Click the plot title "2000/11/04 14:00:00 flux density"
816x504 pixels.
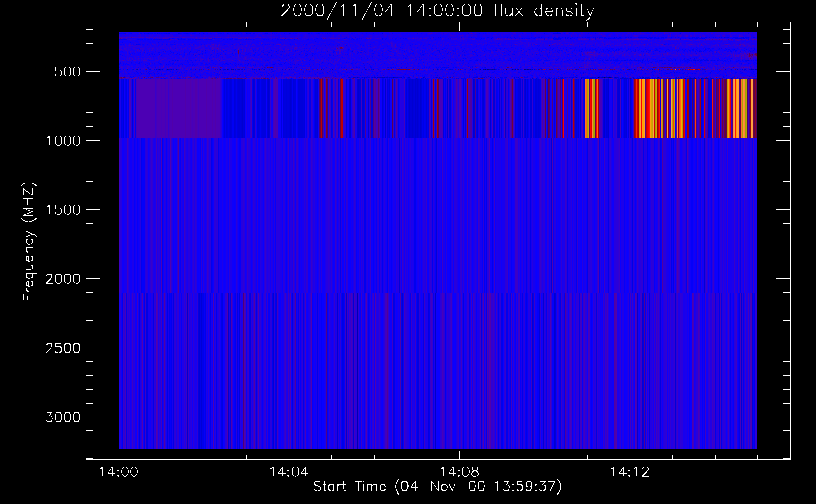(437, 11)
